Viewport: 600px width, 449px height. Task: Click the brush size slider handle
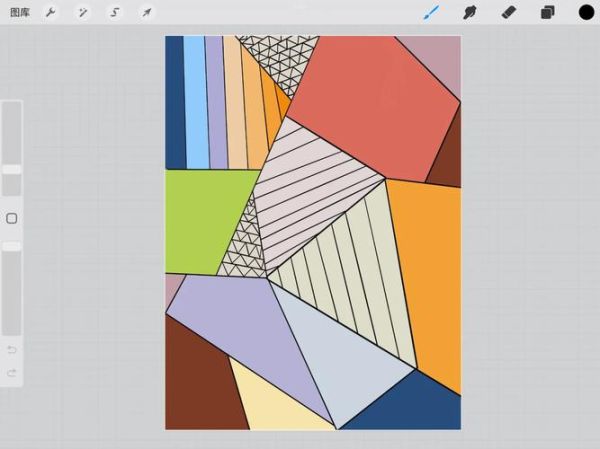12,170
